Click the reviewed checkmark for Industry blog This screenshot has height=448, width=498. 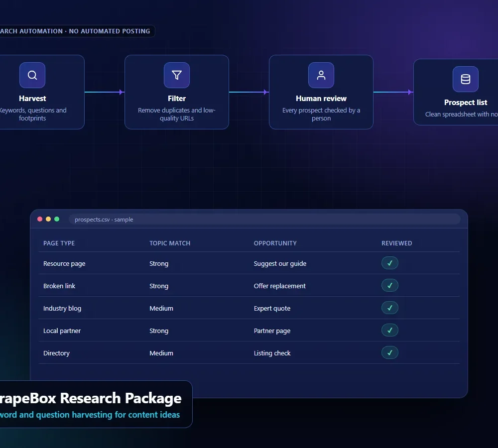390,308
